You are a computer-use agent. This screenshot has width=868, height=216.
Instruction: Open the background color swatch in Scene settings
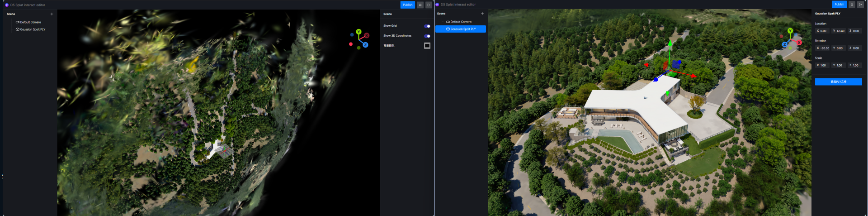[x=427, y=46]
